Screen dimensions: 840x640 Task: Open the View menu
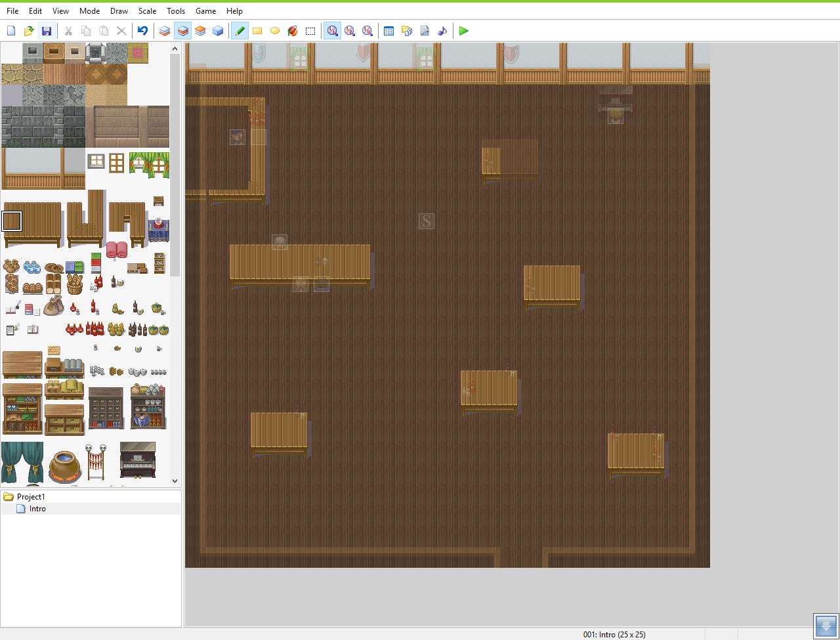pos(60,11)
